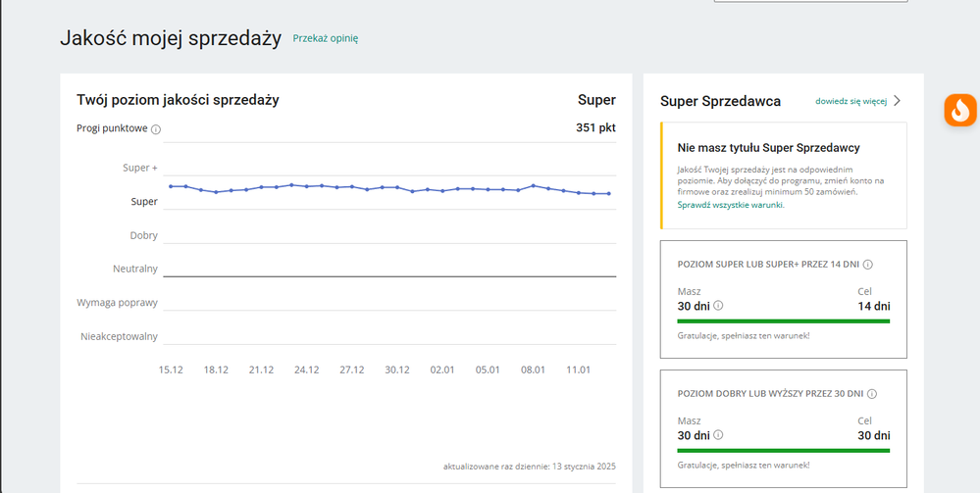The width and height of the screenshot is (980, 493).
Task: Click the 18.12 date axis label
Action: [x=216, y=370]
